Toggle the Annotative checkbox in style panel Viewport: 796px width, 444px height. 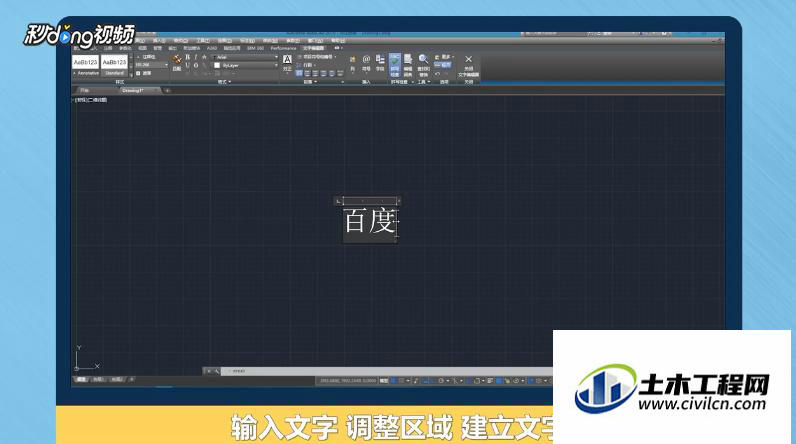tap(145, 57)
